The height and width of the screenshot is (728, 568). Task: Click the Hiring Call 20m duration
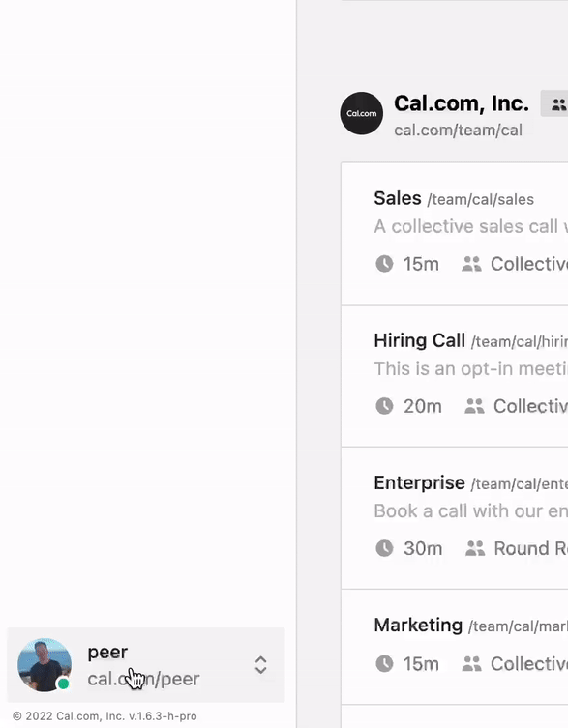(x=423, y=406)
